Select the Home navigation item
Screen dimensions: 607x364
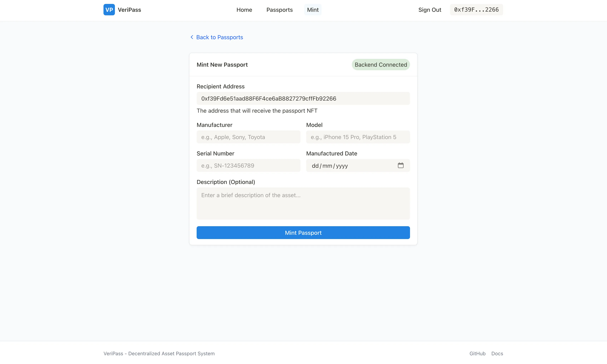click(244, 10)
